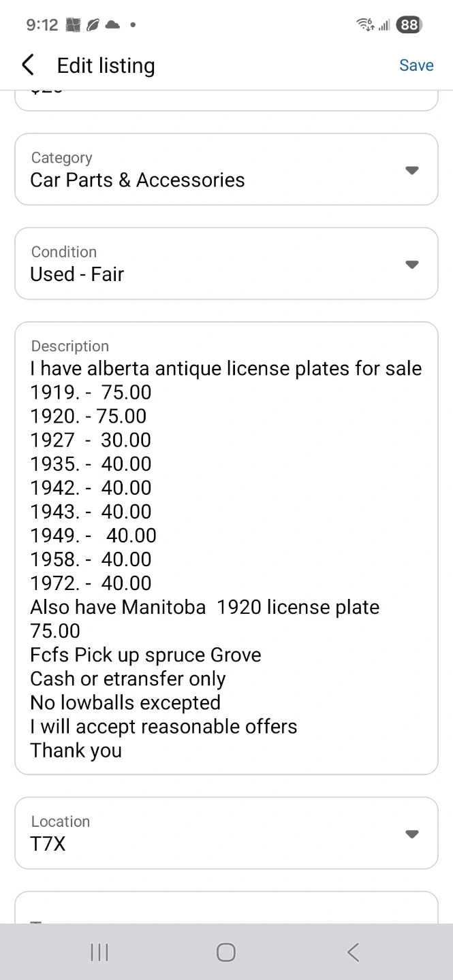Place cursor on the 1919 price line
This screenshot has height=980, width=453.
click(91, 393)
